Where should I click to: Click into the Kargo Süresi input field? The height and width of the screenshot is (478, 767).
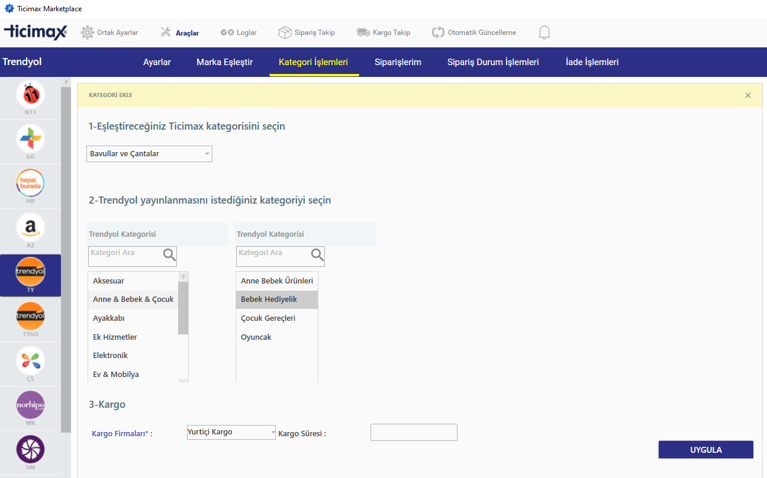pos(414,432)
